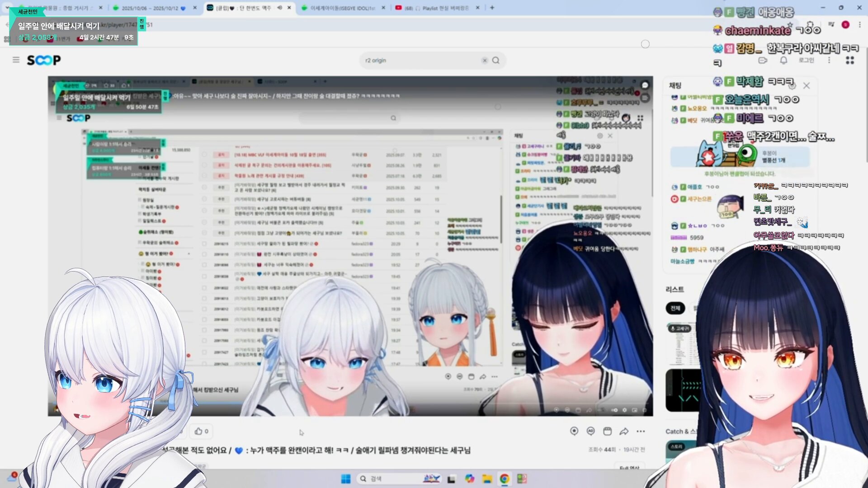868x488 pixels.
Task: Click the star balloon gift icon
Action: pos(574,431)
